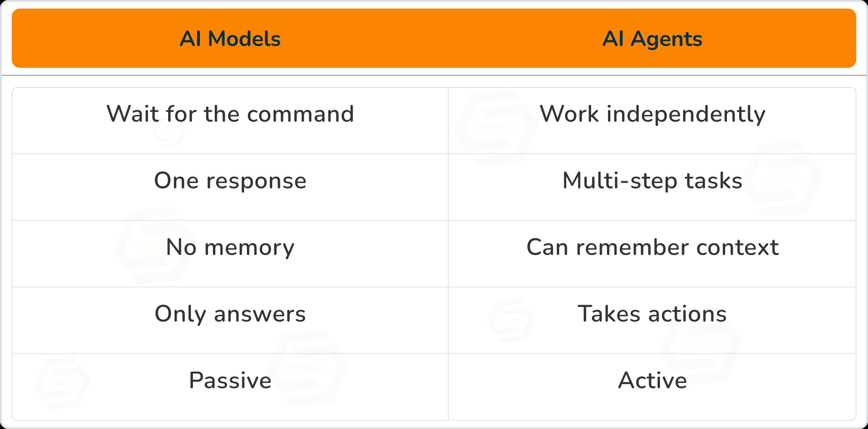Select the "Work independently" cell text
The image size is (868, 429).
pyautogui.click(x=652, y=114)
